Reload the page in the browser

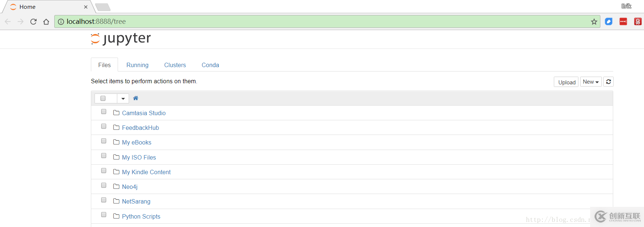33,22
